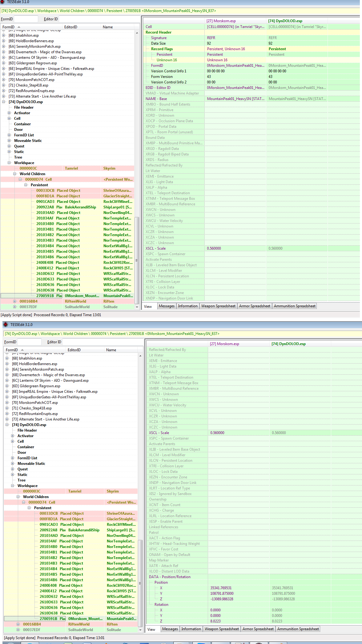Click FormID sort arrow in upper window header
Viewport: 362px width, 644px height.
[19, 27]
